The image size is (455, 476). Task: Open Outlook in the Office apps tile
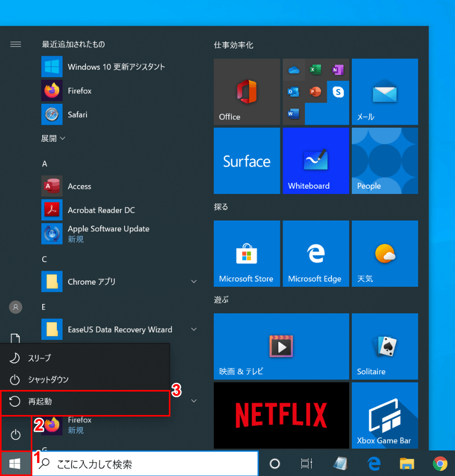pyautogui.click(x=294, y=92)
